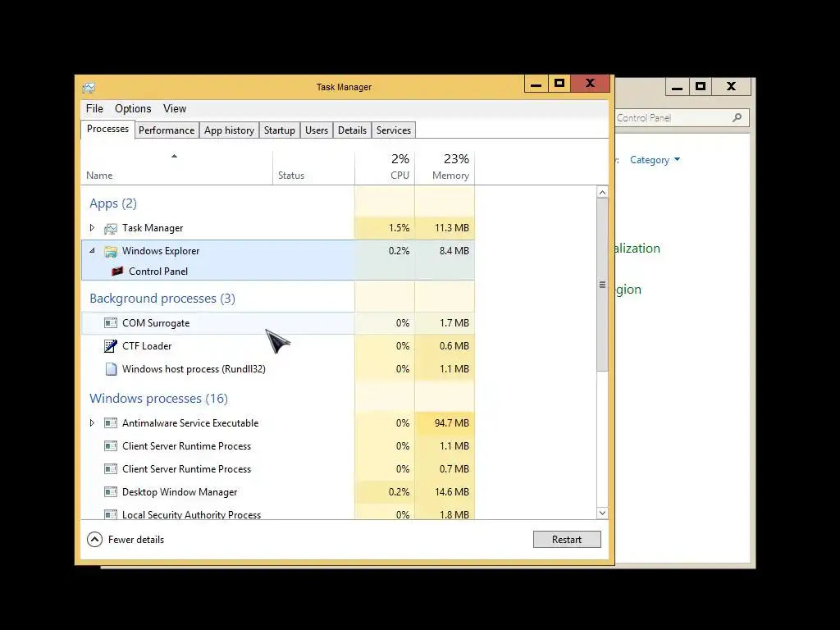Click the scrollbar down arrow
The width and height of the screenshot is (840, 630).
(602, 513)
